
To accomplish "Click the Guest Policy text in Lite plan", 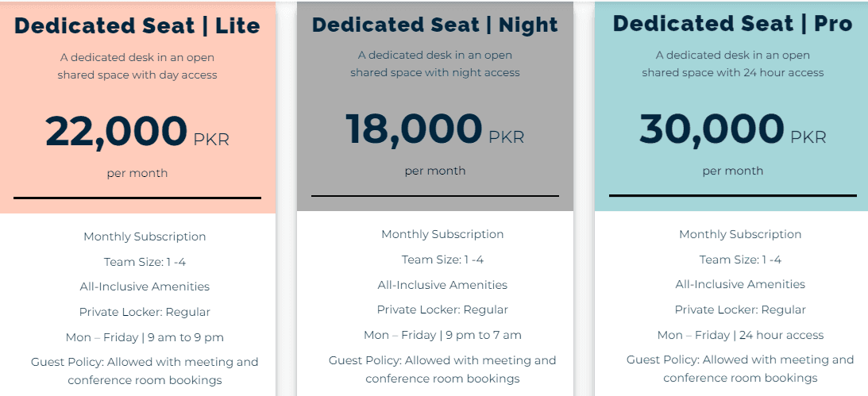I will tap(145, 371).
